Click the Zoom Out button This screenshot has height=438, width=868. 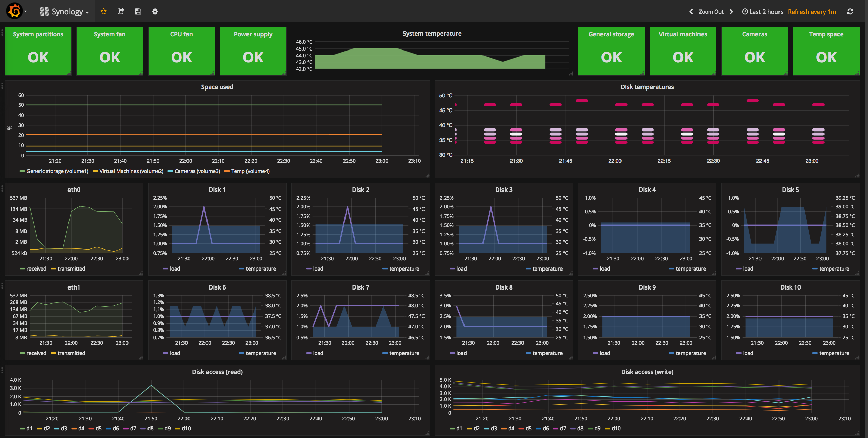[711, 12]
